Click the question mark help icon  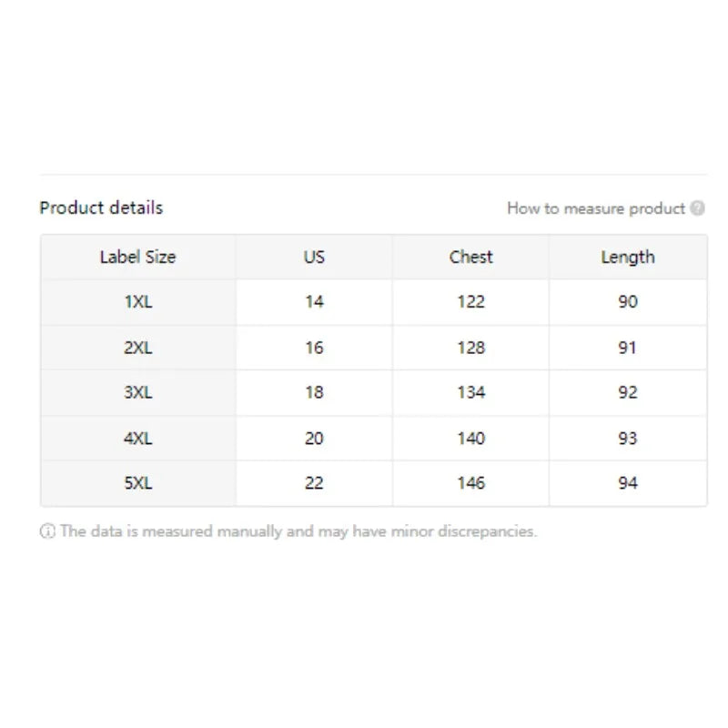[697, 208]
